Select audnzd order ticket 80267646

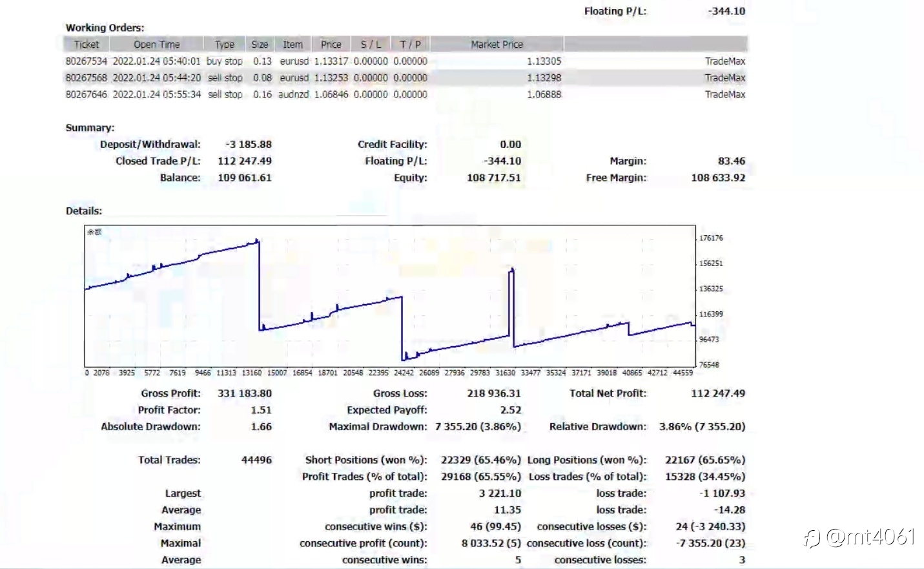(87, 95)
